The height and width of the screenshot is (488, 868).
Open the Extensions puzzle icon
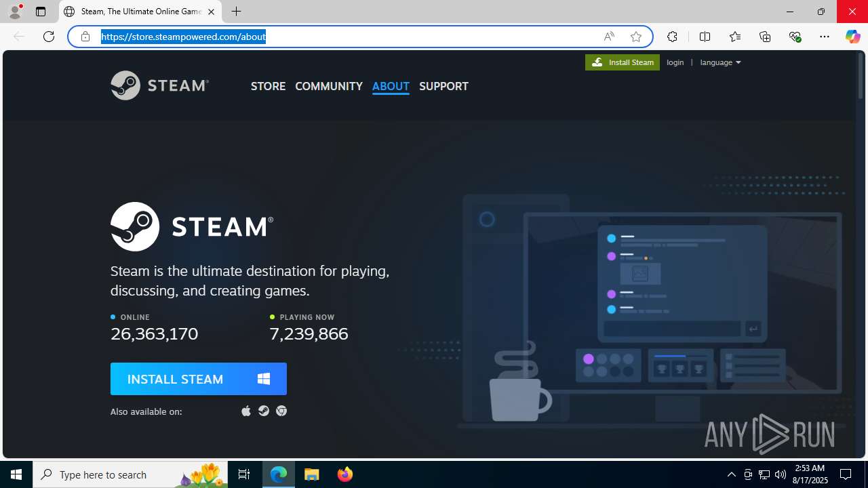tap(672, 37)
